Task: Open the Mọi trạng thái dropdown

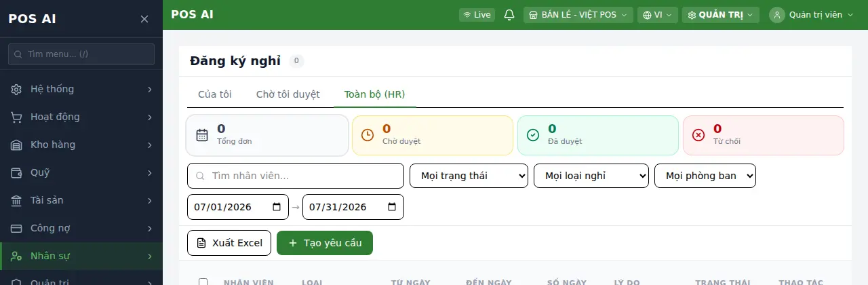Action: point(469,176)
